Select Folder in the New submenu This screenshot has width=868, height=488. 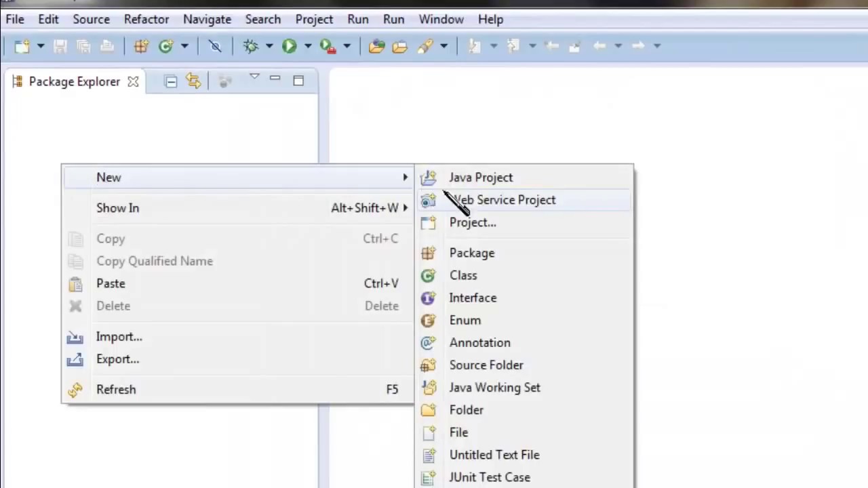pos(524,410)
